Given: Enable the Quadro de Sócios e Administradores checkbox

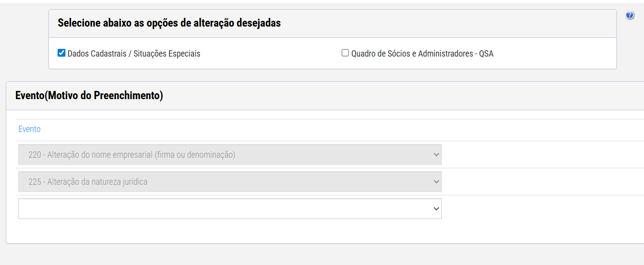Looking at the screenshot, I should 345,53.
